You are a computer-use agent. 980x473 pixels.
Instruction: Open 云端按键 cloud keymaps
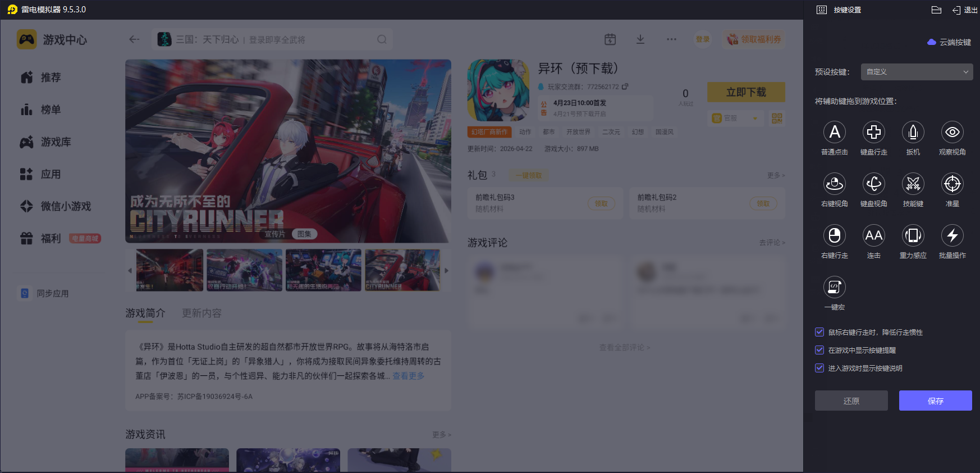[949, 42]
